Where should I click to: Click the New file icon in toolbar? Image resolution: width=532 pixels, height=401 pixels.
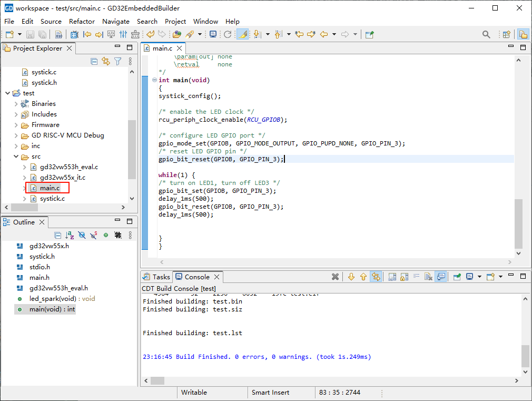point(9,34)
